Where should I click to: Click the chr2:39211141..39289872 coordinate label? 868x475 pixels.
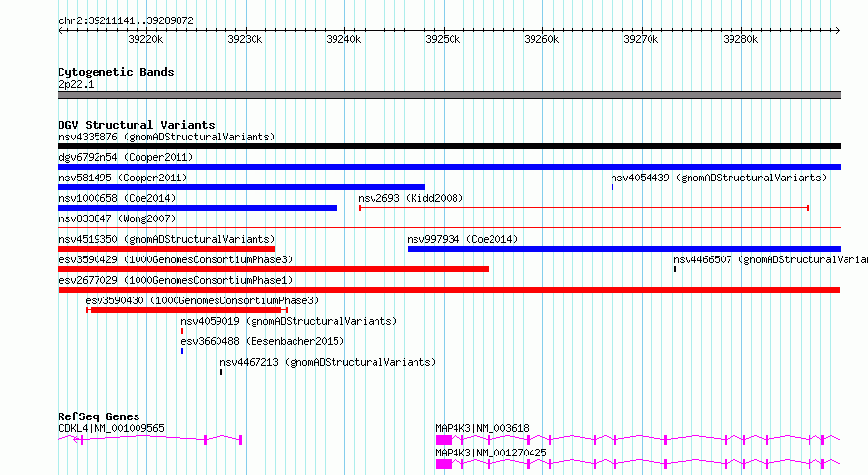(126, 20)
